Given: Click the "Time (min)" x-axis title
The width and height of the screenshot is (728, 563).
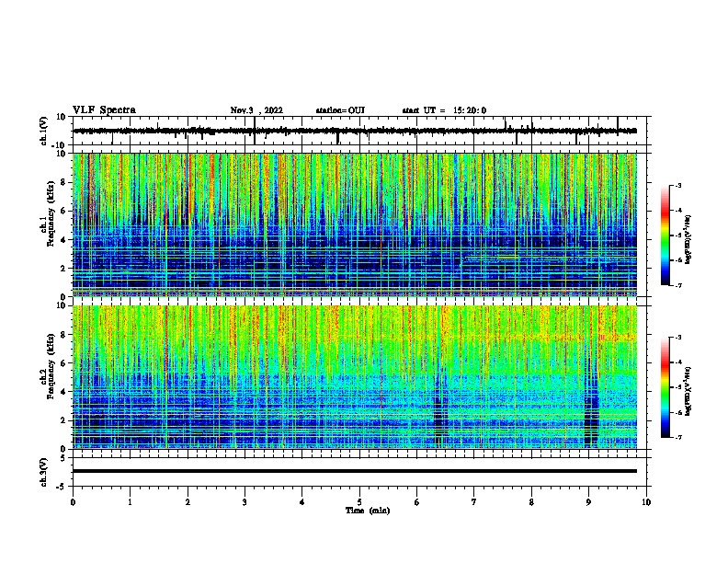Looking at the screenshot, I should pyautogui.click(x=368, y=511).
